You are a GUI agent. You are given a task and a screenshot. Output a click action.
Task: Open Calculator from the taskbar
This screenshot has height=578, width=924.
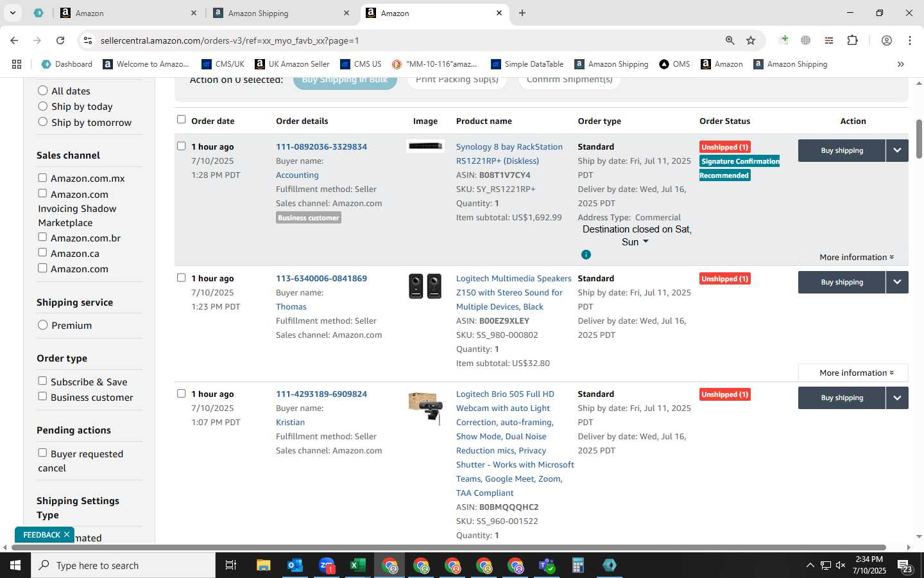577,565
